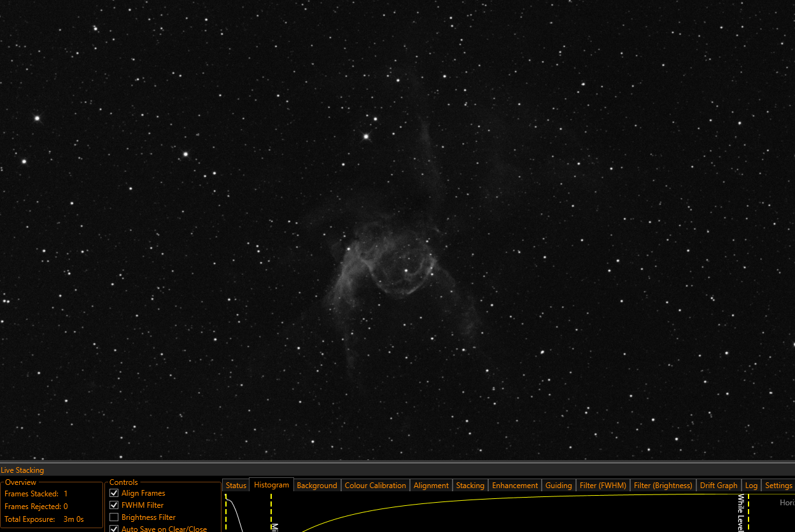Open the Alignment tab
The image size is (795, 532).
(431, 486)
